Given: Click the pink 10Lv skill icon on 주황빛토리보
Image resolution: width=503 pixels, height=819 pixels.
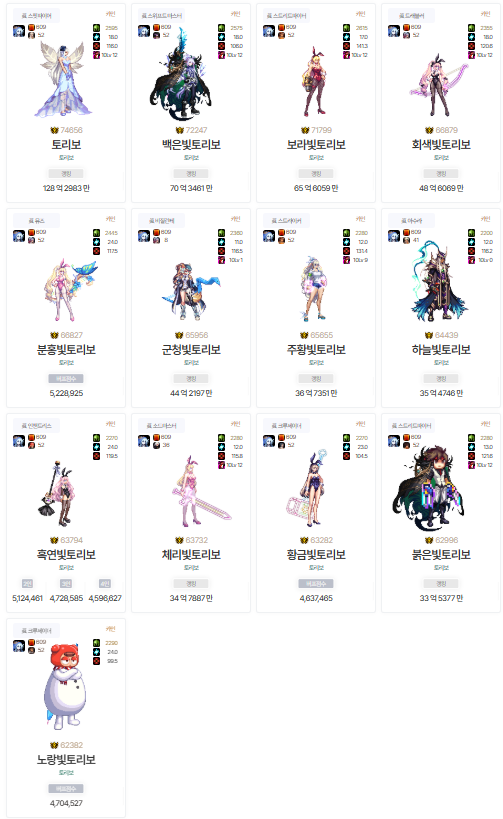Looking at the screenshot, I should tap(346, 260).
